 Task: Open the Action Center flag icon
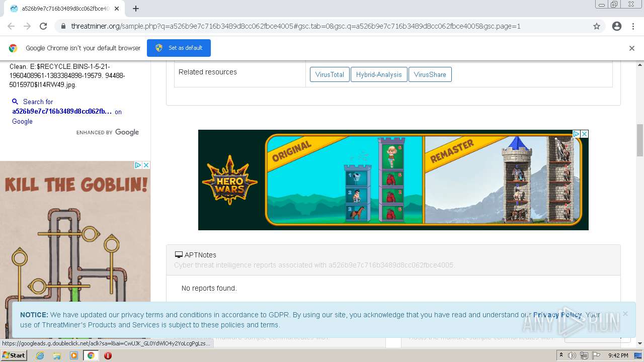click(x=596, y=355)
